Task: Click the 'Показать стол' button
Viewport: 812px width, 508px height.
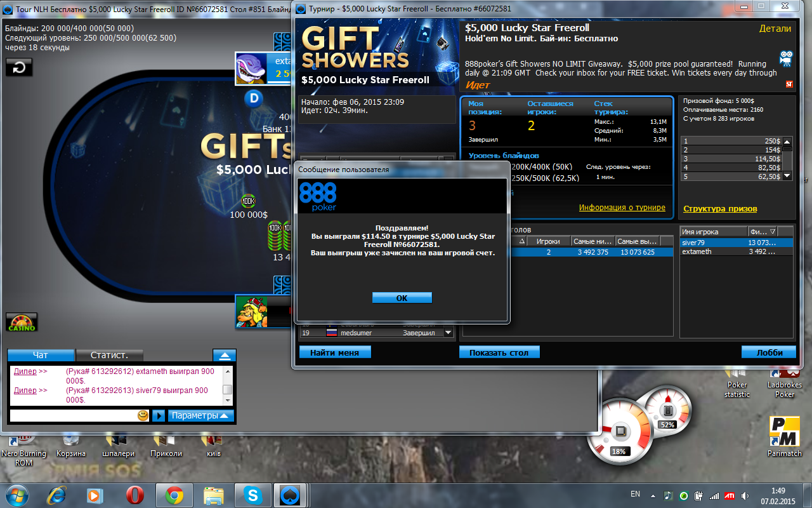Action: point(499,352)
